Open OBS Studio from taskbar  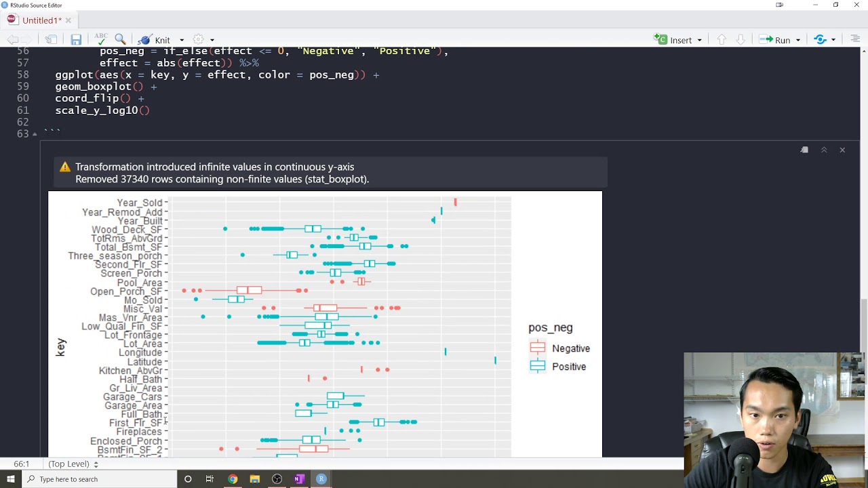(x=277, y=479)
